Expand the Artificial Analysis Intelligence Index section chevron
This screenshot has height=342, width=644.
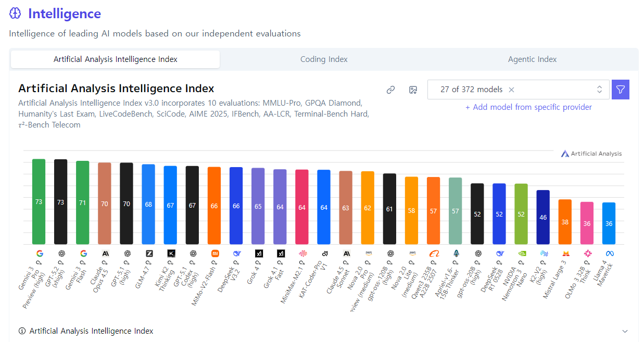[x=625, y=331]
